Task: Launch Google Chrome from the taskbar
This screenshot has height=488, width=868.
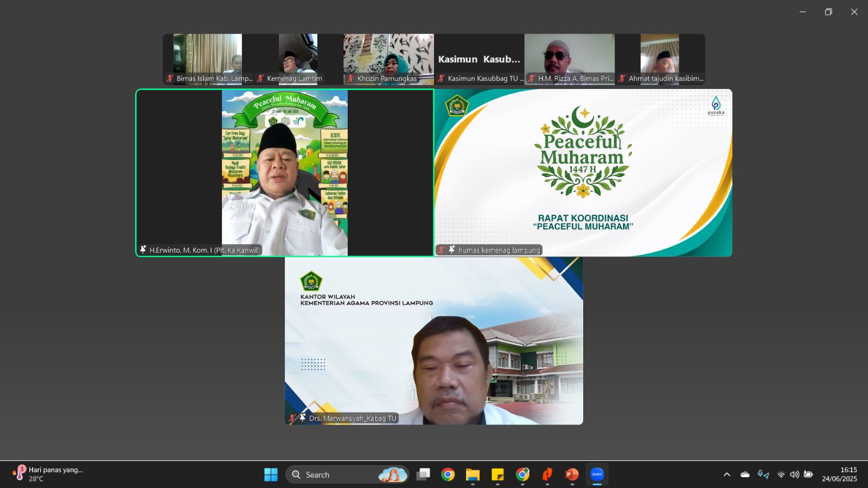Action: tap(448, 474)
